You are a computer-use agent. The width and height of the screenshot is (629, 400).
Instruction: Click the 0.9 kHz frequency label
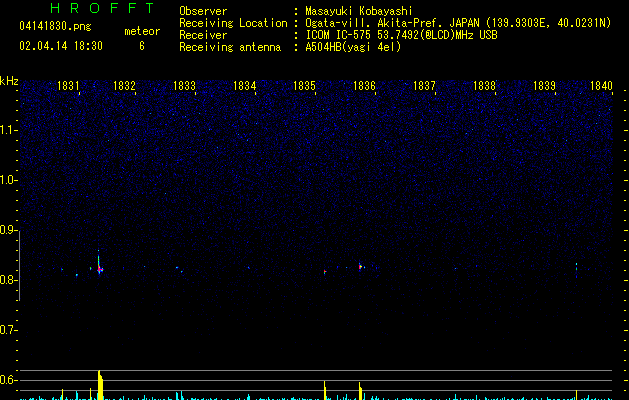(x=8, y=230)
